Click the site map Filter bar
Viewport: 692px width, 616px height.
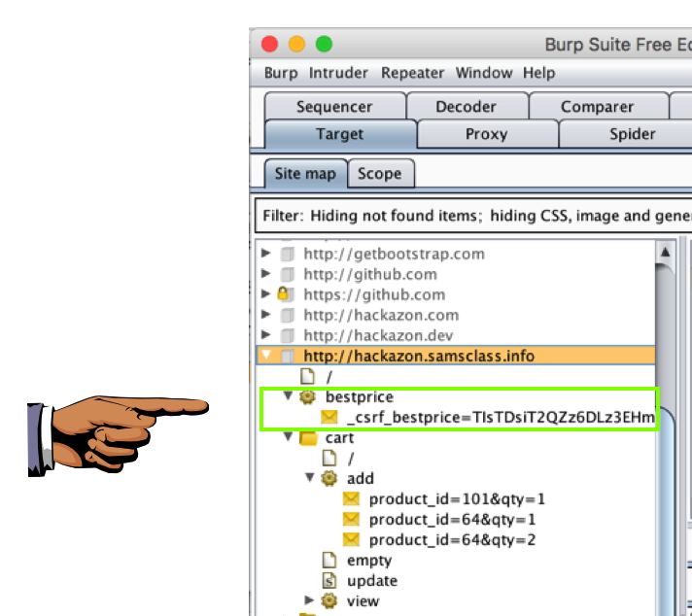tap(473, 216)
